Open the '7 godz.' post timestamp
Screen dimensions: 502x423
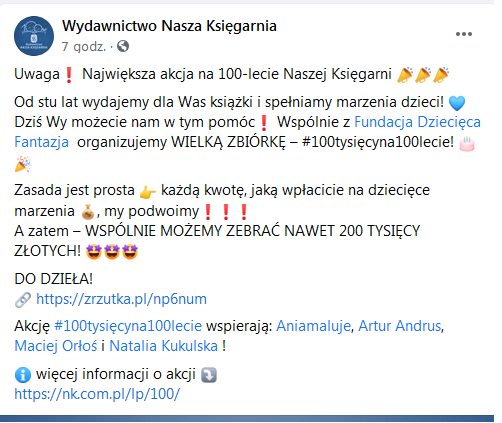coord(84,46)
